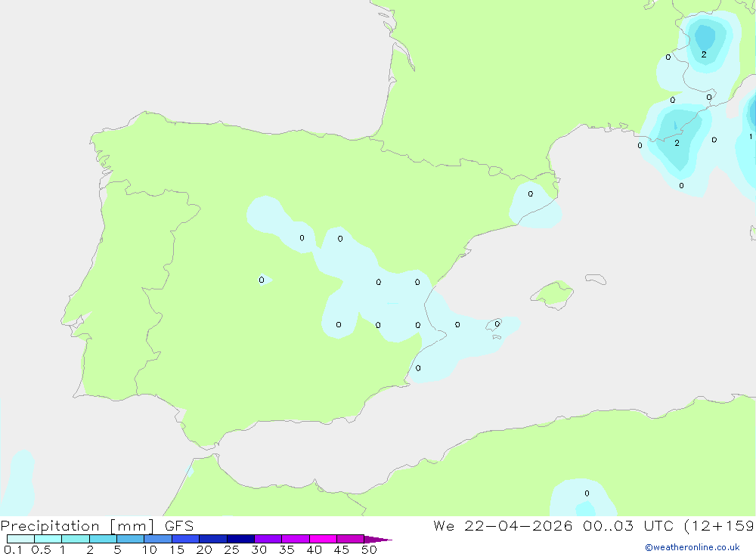Click the 'GFS' model label

click(x=179, y=526)
